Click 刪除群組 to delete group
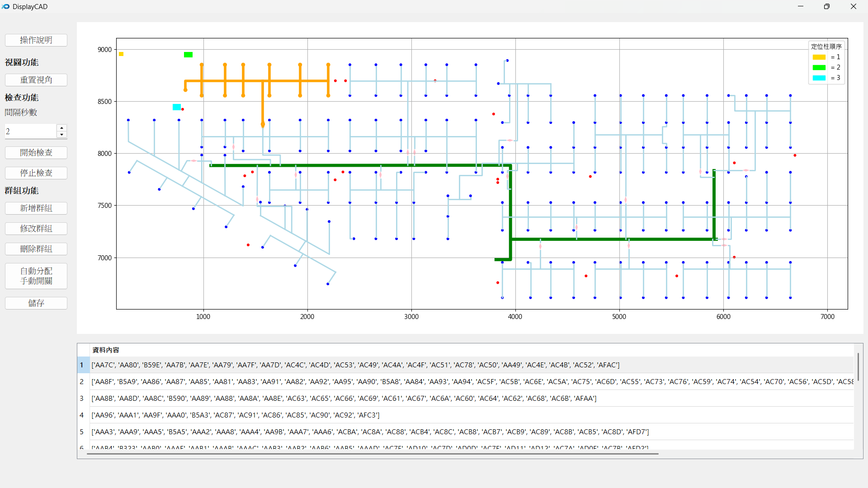The image size is (868, 488). pyautogui.click(x=36, y=249)
